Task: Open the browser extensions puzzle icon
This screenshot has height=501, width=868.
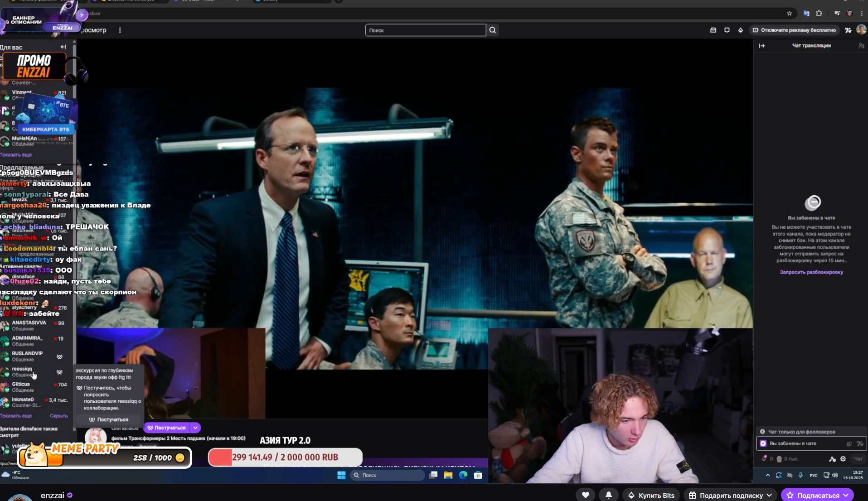Action: 819,14
